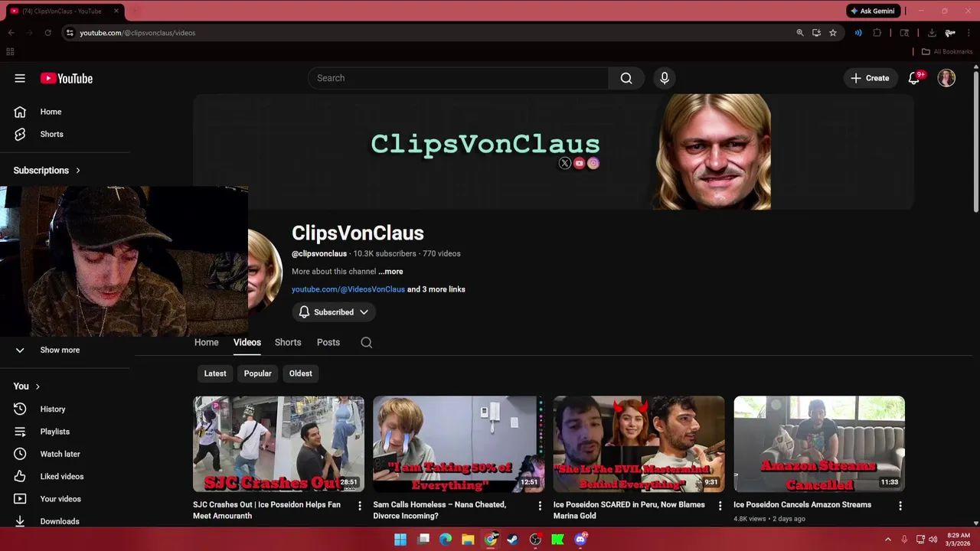Reload the page in browser
This screenshot has width=980, height=551.
47,33
